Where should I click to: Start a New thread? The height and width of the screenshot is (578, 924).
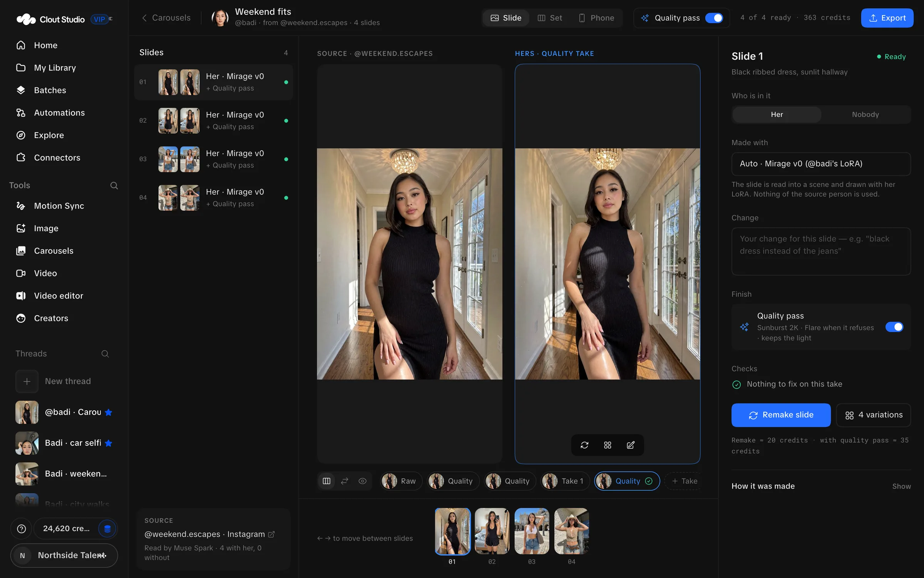[x=64, y=381]
